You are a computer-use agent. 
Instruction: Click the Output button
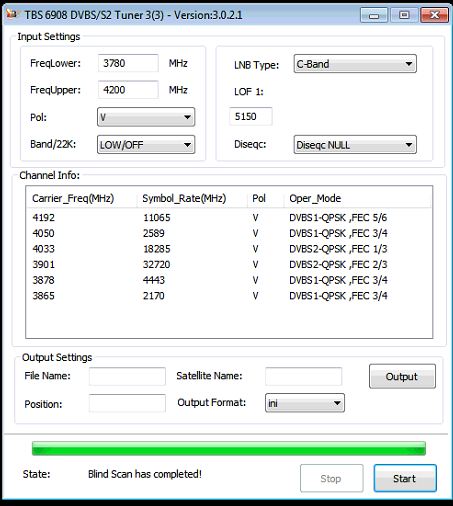coord(402,376)
